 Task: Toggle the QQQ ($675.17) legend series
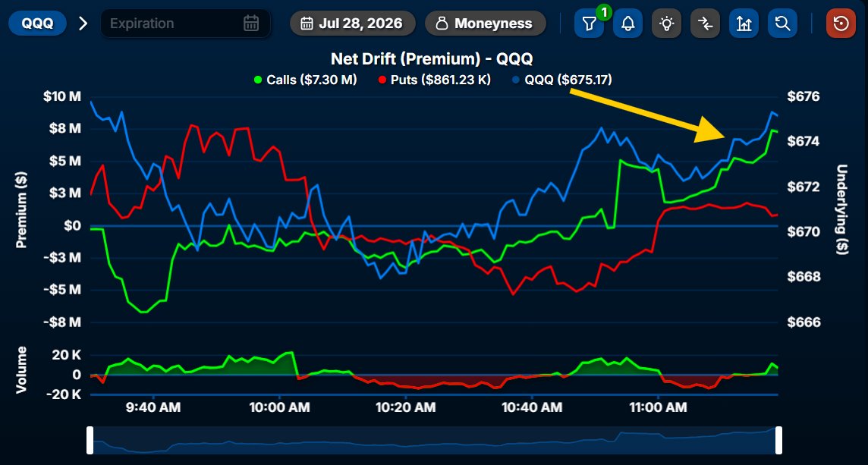(562, 80)
